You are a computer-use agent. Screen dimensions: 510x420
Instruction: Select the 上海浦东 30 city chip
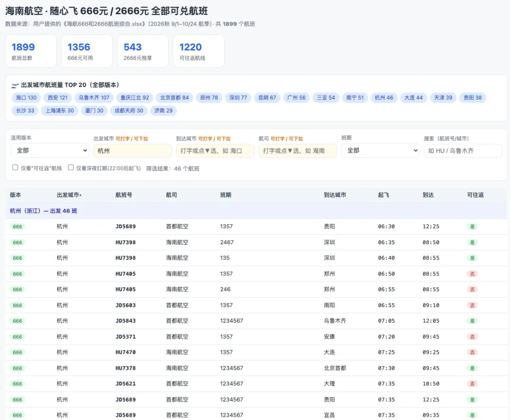coord(59,111)
